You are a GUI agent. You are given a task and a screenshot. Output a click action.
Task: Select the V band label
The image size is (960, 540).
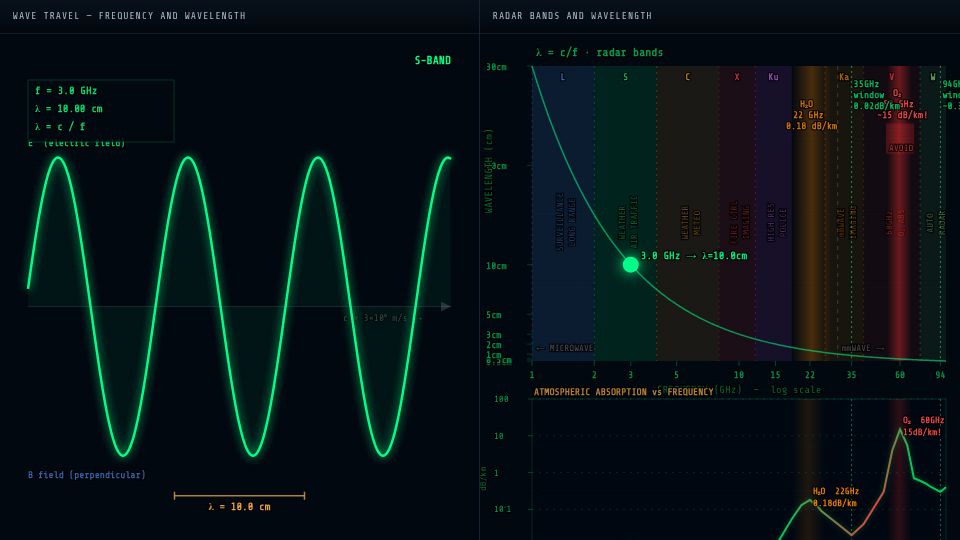891,77
